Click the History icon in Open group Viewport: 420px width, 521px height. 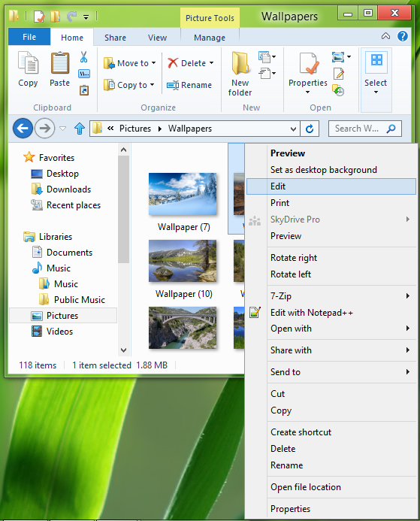[338, 90]
